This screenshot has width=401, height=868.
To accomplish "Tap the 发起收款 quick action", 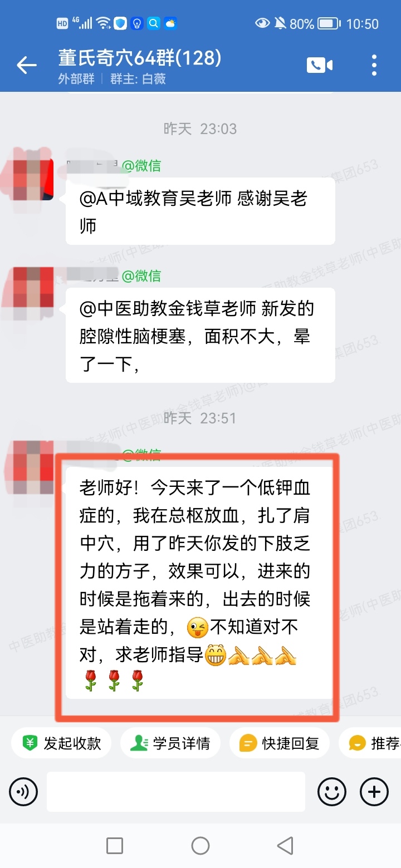I will click(61, 743).
